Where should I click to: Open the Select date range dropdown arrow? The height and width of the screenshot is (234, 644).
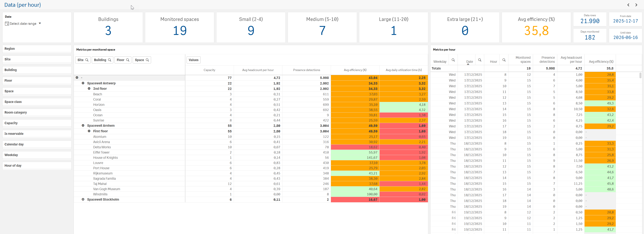click(x=40, y=23)
